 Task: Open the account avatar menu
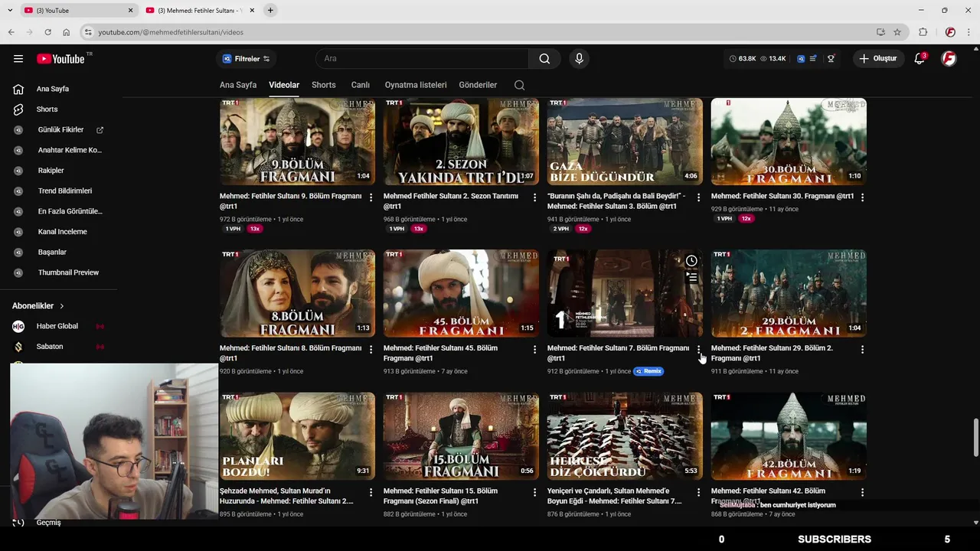[x=949, y=59]
